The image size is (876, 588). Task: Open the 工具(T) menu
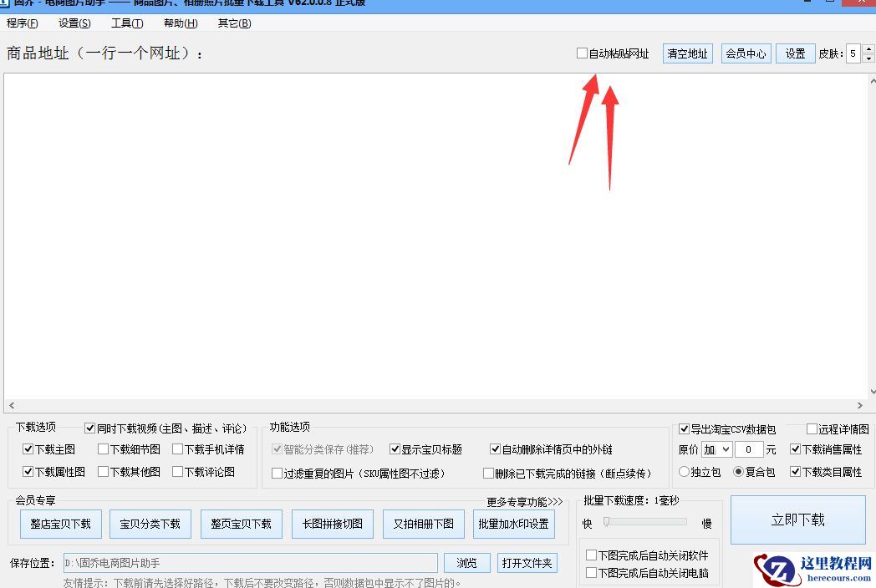[127, 23]
